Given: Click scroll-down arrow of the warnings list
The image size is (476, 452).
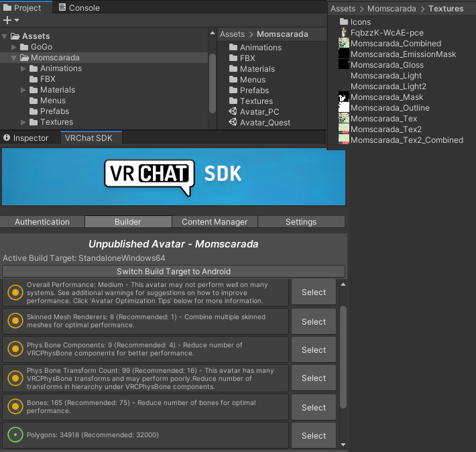Looking at the screenshot, I should pyautogui.click(x=343, y=445).
